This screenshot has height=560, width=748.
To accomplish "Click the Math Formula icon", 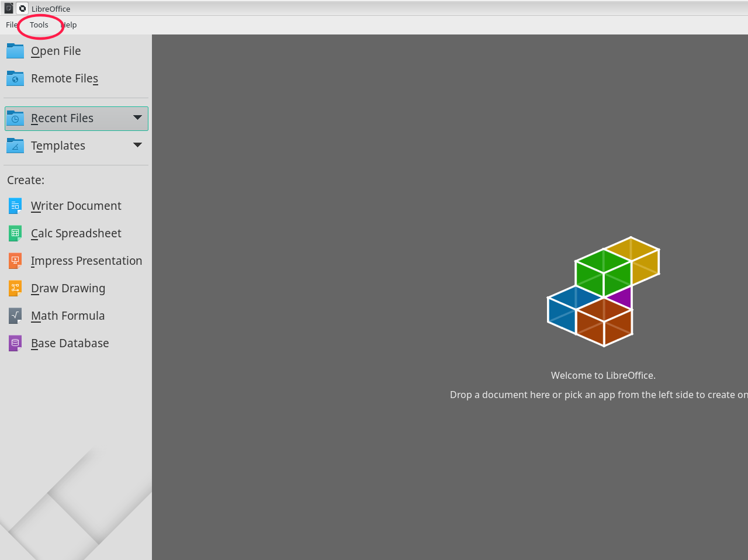I will point(15,316).
